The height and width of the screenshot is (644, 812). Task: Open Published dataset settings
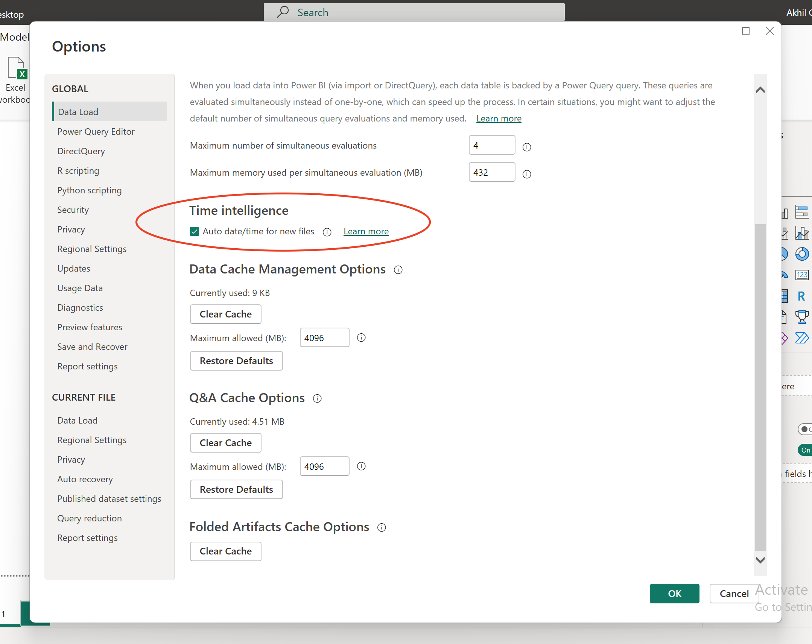tap(109, 499)
